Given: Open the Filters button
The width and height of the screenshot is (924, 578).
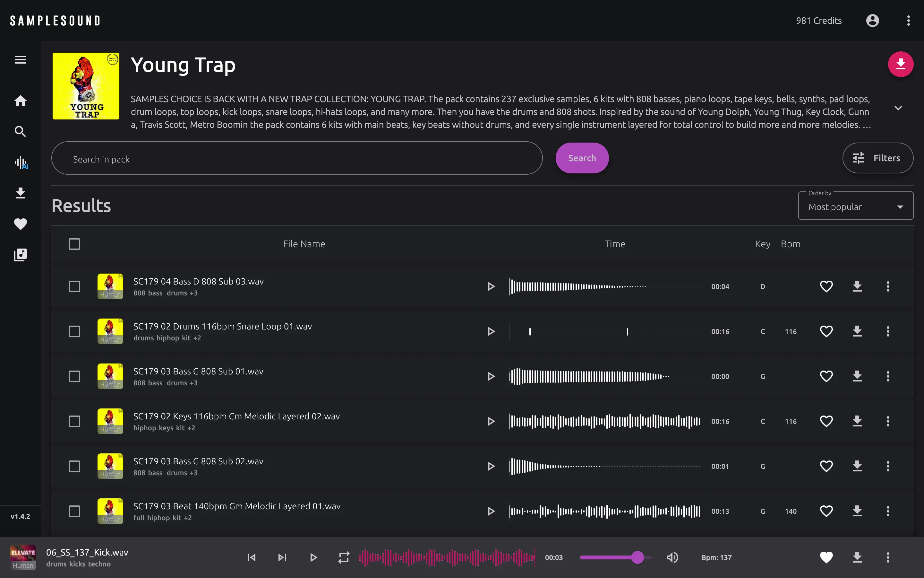Looking at the screenshot, I should pyautogui.click(x=878, y=158).
